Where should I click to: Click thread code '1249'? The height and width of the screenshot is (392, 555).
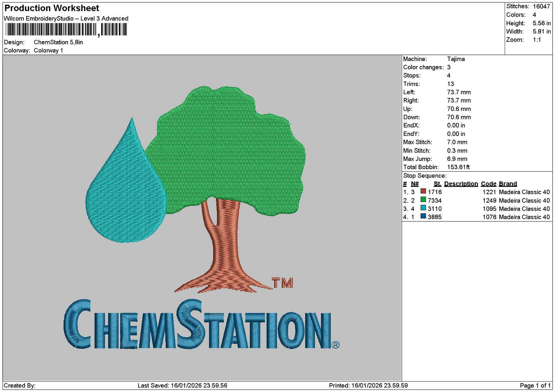[x=489, y=200]
